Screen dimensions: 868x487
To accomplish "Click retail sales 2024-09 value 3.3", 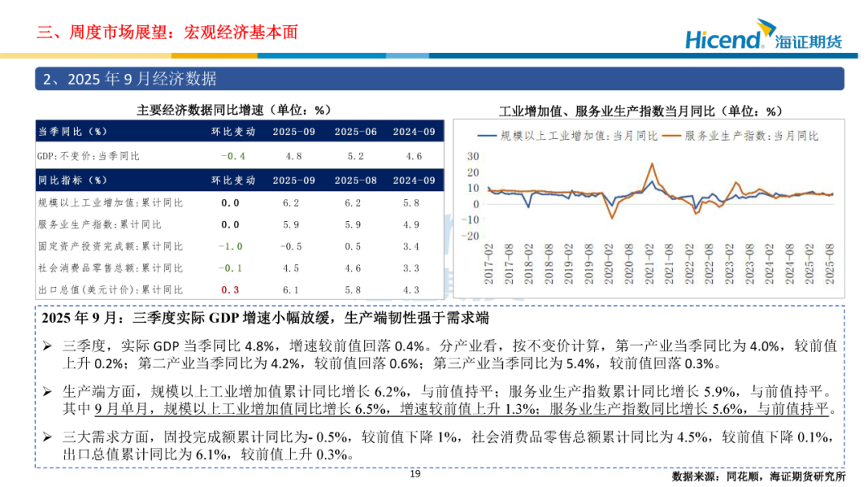I will 411,268.
